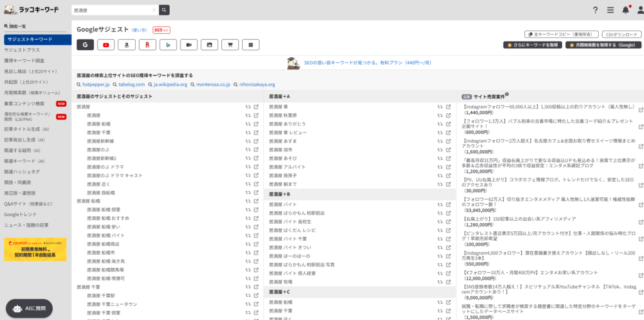The height and width of the screenshot is (320, 644).
Task: Click keyword 居酒屋 章 レビュー
Action: point(287,133)
